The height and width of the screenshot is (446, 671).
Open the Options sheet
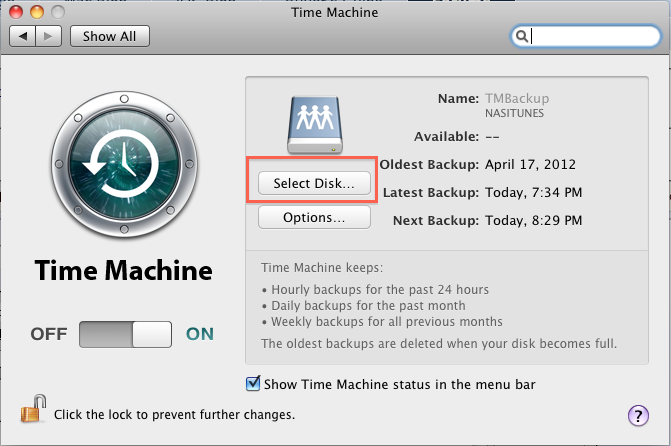click(x=314, y=216)
